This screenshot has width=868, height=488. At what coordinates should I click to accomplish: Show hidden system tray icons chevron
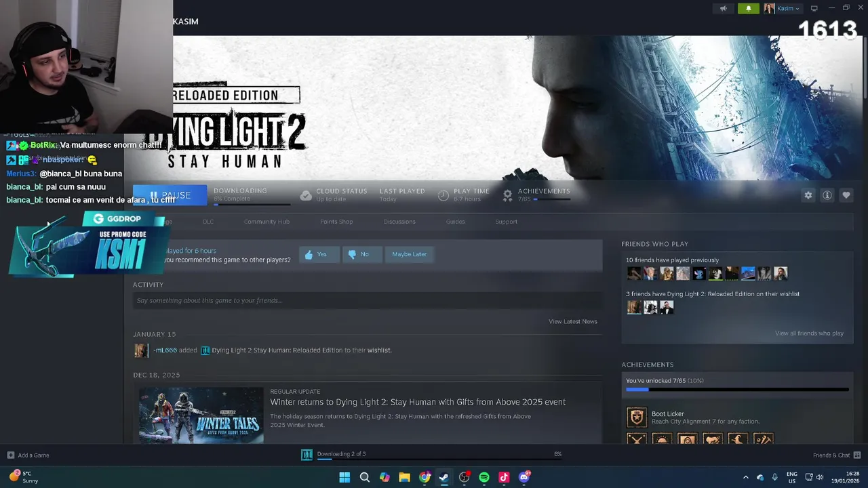coord(746,477)
